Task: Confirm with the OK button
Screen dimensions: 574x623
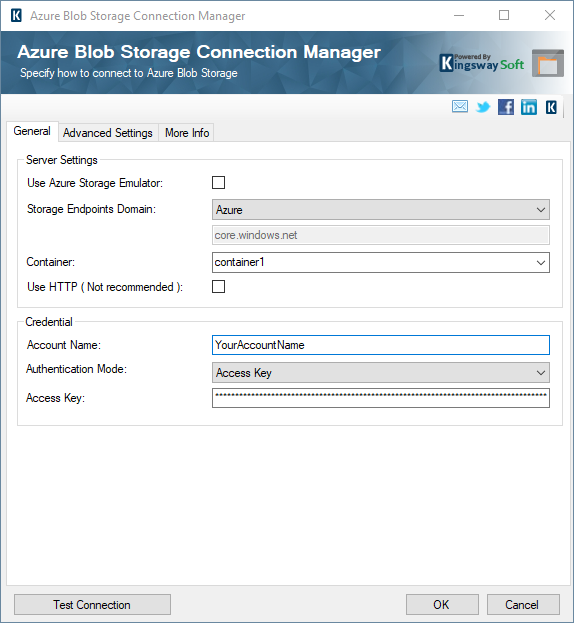Action: click(442, 604)
